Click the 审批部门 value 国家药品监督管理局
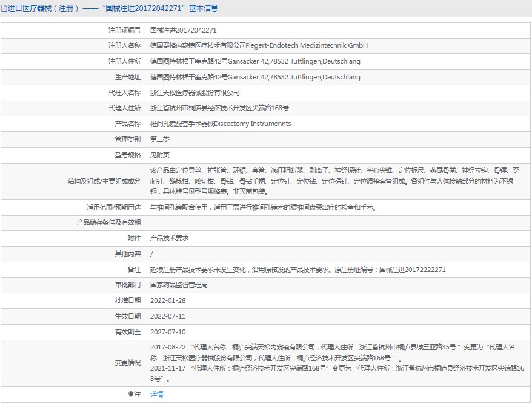 pyautogui.click(x=179, y=285)
